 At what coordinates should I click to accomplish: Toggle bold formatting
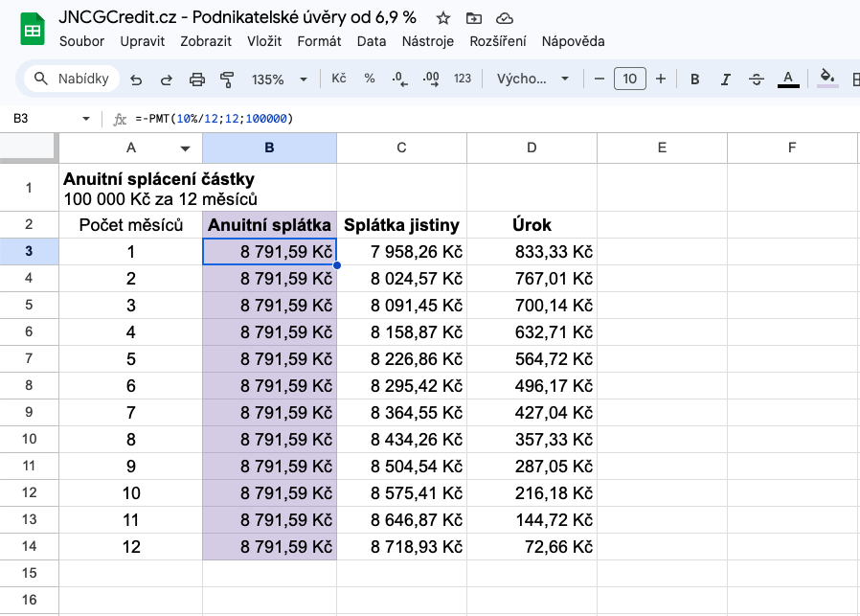[x=694, y=80]
